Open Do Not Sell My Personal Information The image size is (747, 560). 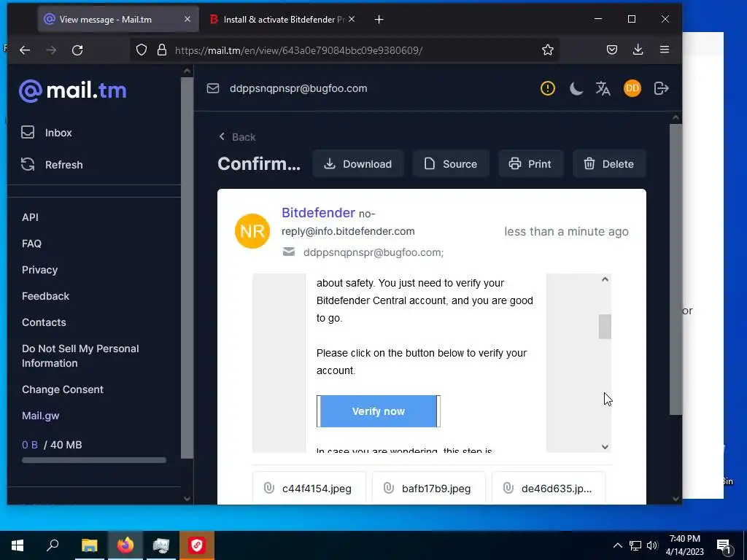pos(80,356)
